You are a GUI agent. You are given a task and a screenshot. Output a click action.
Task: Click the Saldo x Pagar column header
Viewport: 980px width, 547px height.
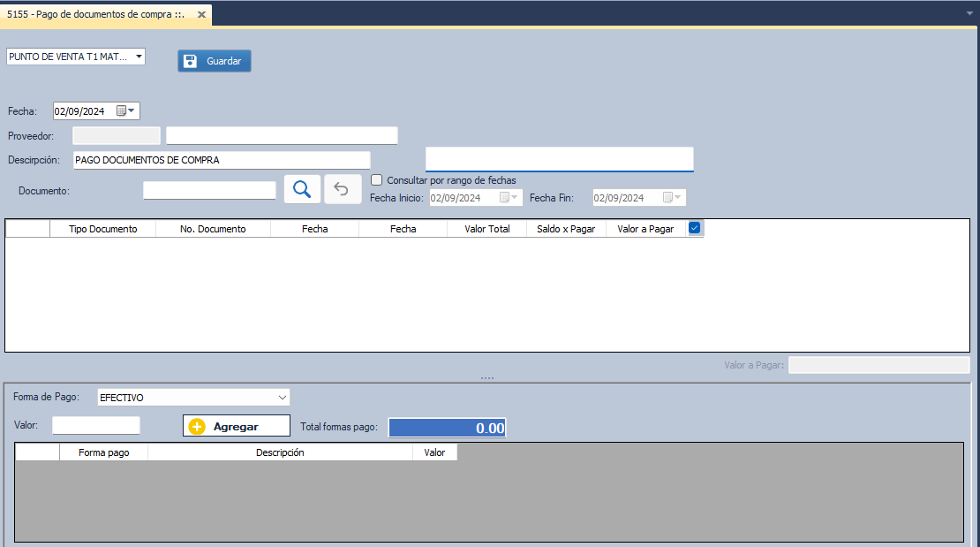tap(566, 229)
